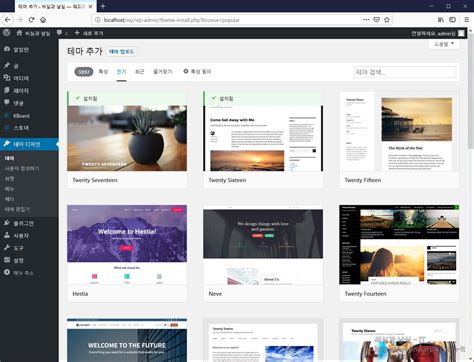Viewport: 474px width, 362px height.
Task: Expand the 도움말 (Help) dropdown
Action: tap(444, 44)
